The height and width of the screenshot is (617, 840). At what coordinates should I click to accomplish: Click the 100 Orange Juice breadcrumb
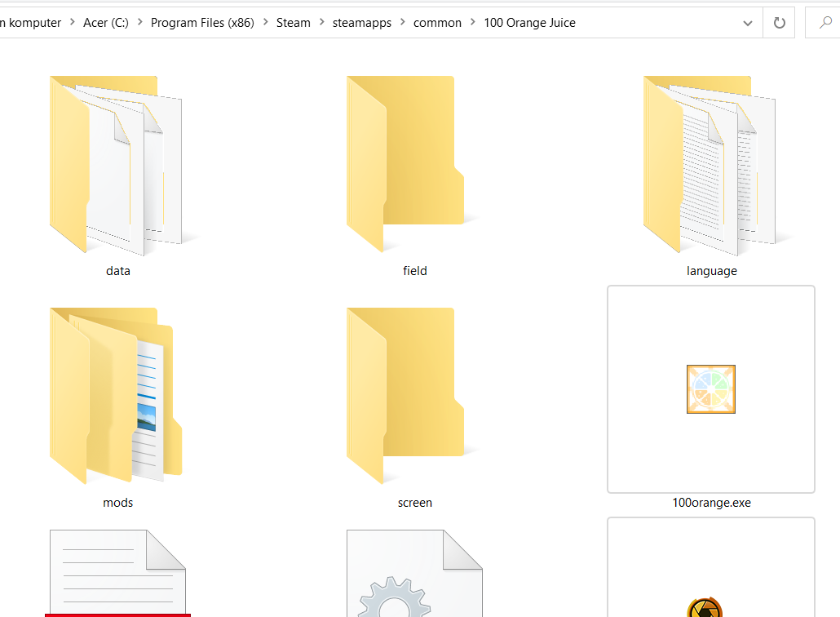[530, 23]
